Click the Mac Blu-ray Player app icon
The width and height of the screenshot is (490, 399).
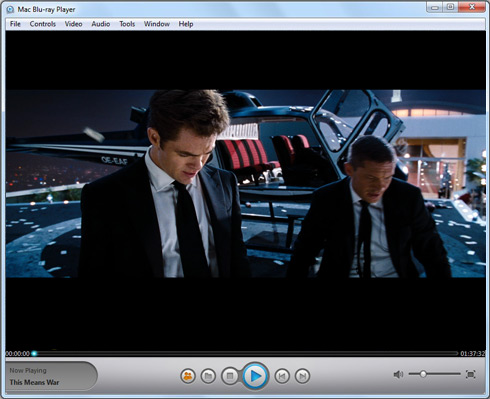10,9
